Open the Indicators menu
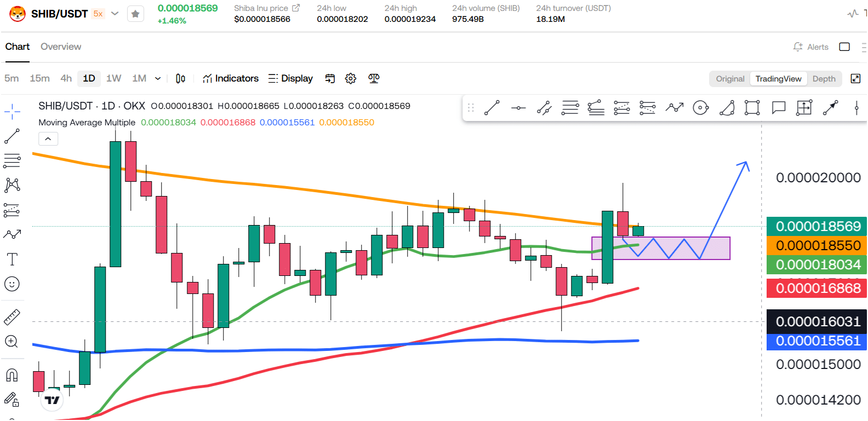The height and width of the screenshot is (421, 868). [x=231, y=78]
